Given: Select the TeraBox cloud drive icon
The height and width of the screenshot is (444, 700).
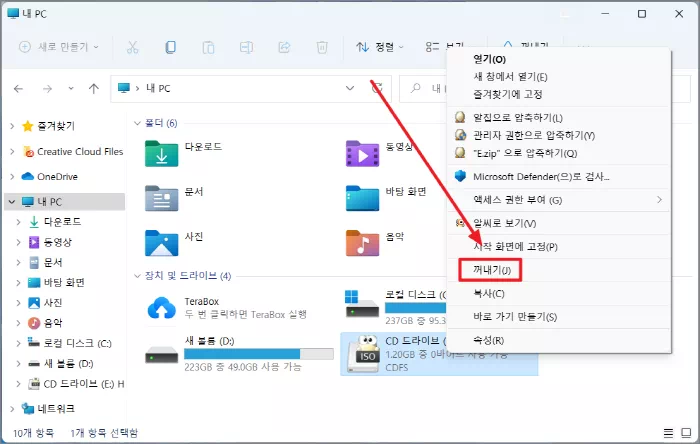Looking at the screenshot, I should pos(161,308).
